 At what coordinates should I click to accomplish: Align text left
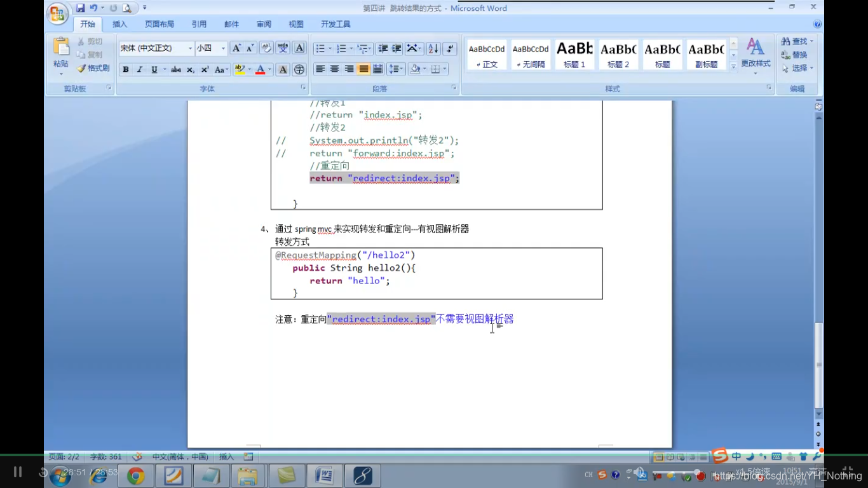pyautogui.click(x=320, y=69)
